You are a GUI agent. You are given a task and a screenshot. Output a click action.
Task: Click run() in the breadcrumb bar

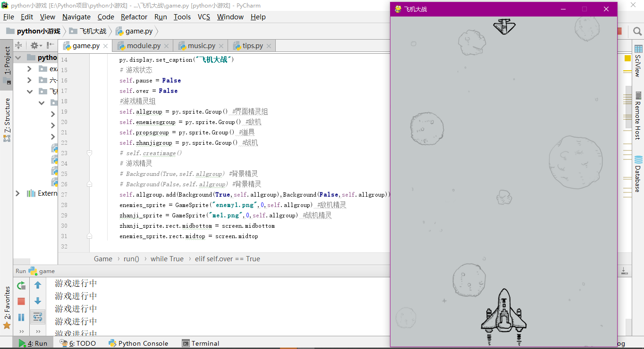click(x=131, y=258)
